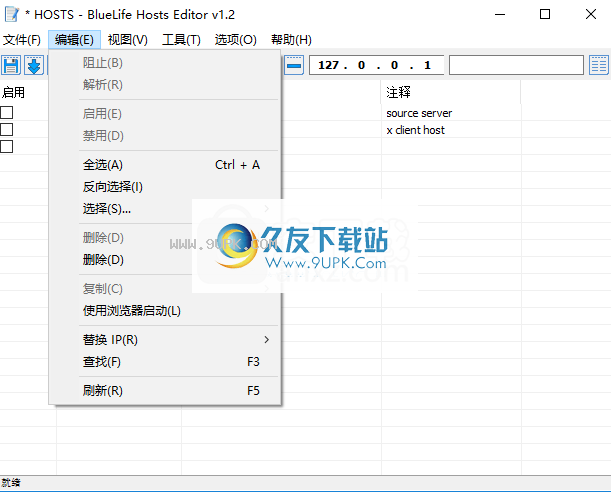Click the IP address field showing 127.0.0.1
The image size is (611, 493).
tap(376, 65)
